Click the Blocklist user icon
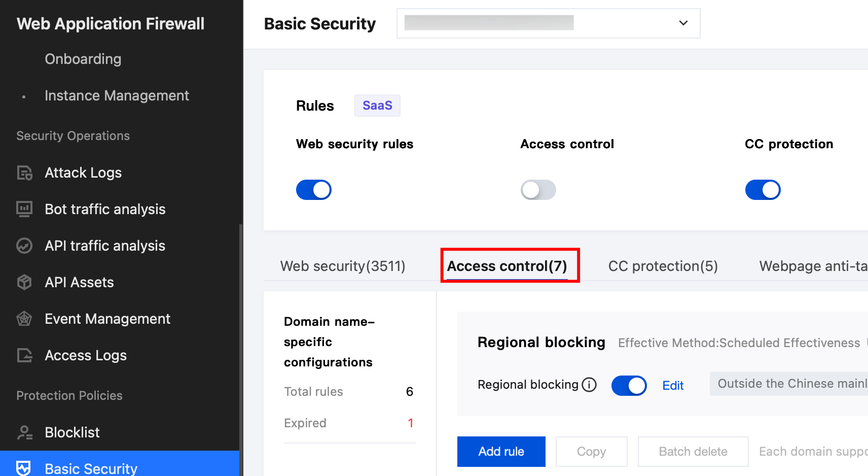The image size is (868, 476). pos(24,432)
